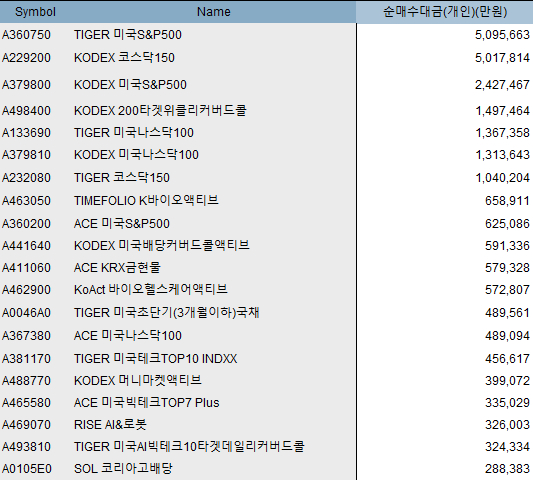Viewport: 533px width, 480px height.
Task: Select the 순매수대금(개인)(만원) column header
Action: coord(445,12)
